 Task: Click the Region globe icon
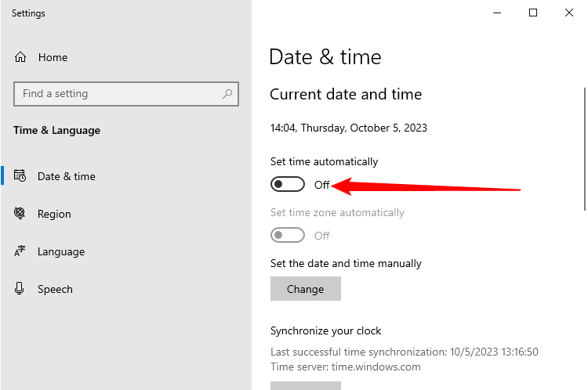point(20,214)
